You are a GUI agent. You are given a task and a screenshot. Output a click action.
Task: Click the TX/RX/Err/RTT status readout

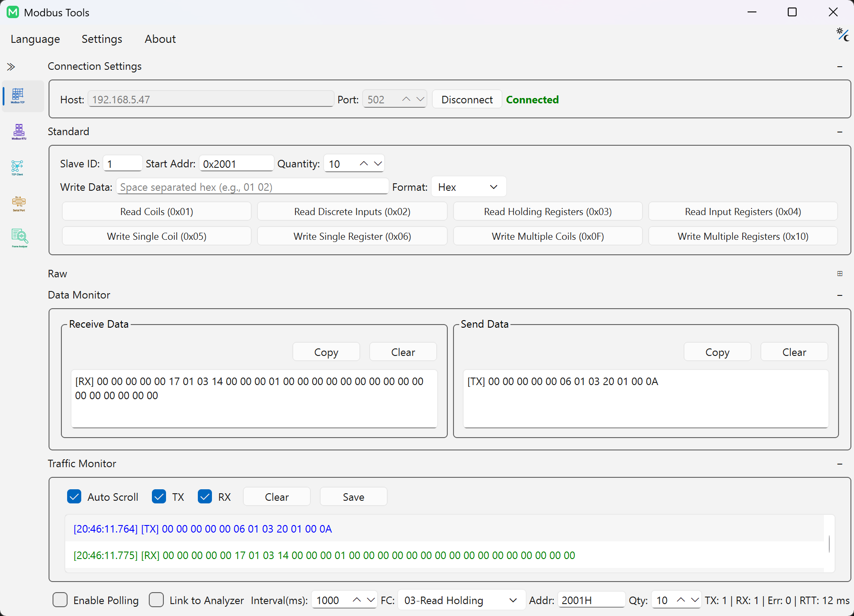coord(777,600)
